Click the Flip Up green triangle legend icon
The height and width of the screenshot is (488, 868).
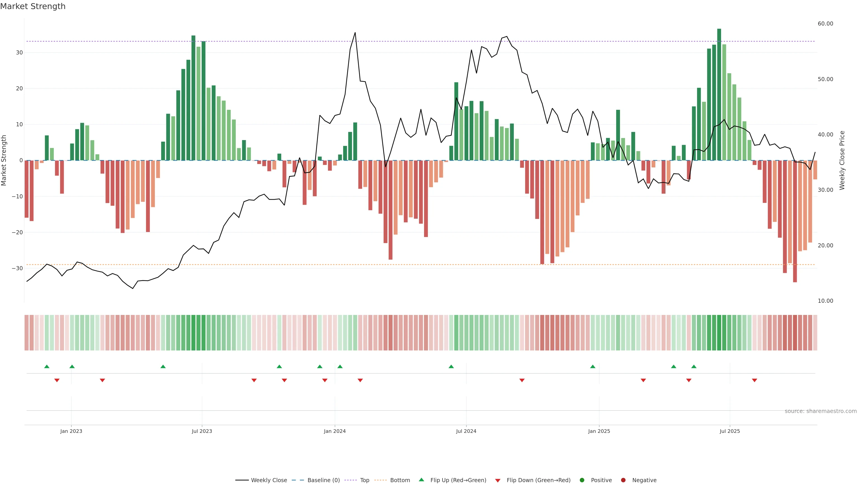[x=421, y=480]
